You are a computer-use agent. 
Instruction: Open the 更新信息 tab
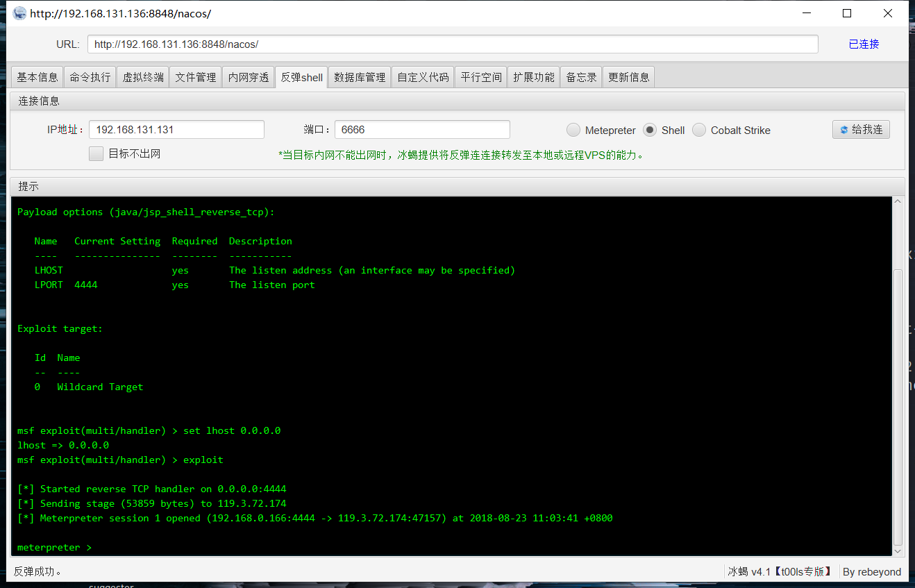click(628, 77)
